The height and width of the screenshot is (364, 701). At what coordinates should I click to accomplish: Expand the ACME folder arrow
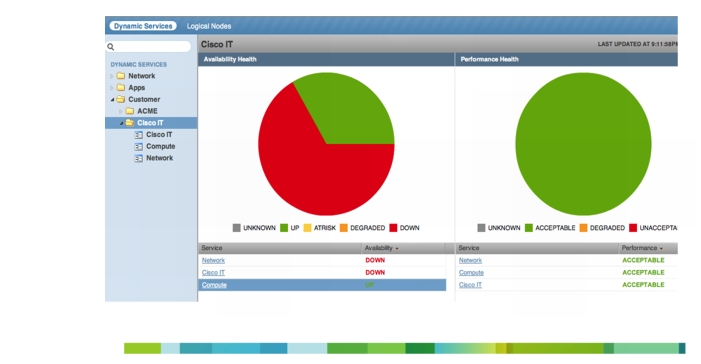pyautogui.click(x=121, y=111)
